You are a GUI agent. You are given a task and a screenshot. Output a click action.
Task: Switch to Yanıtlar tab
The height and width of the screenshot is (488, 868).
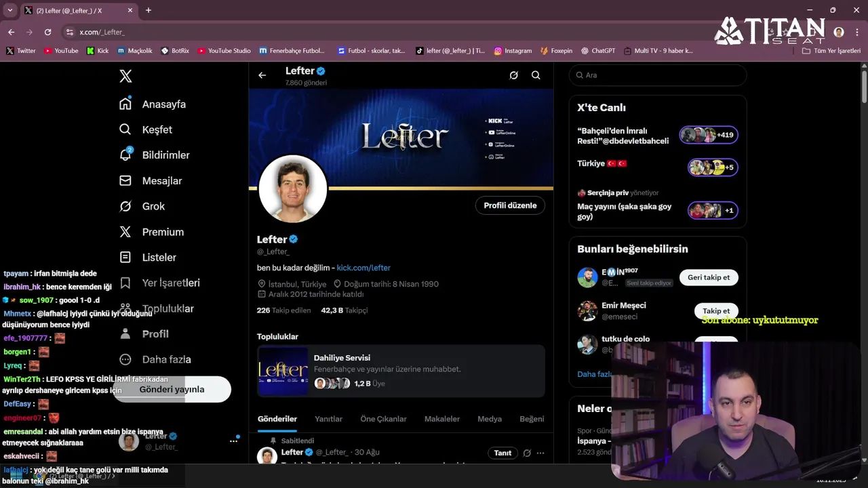pyautogui.click(x=328, y=419)
